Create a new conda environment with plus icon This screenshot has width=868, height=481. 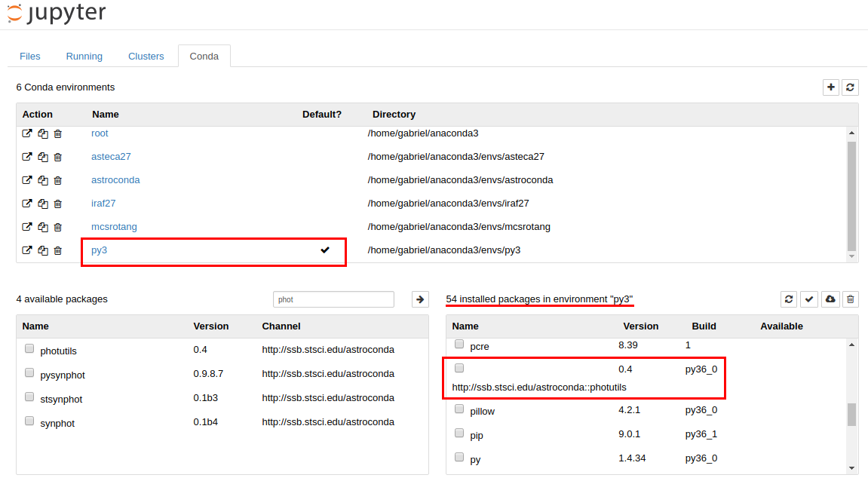[831, 87]
